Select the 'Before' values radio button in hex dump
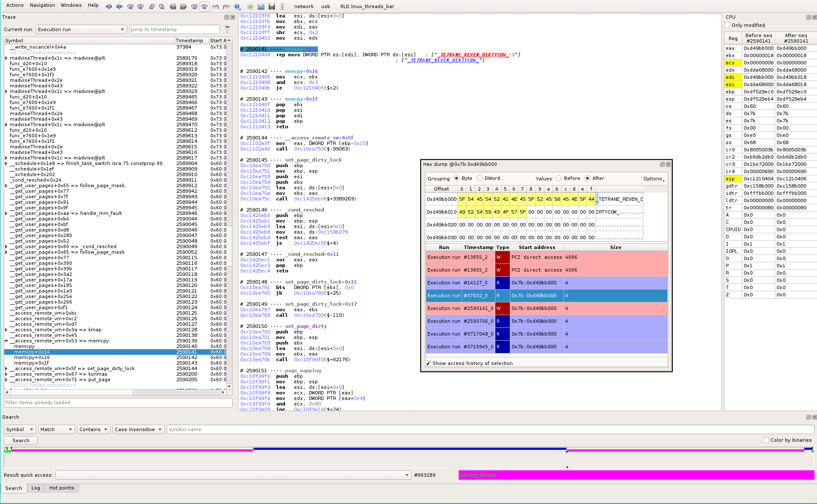817x504 pixels. tap(559, 178)
